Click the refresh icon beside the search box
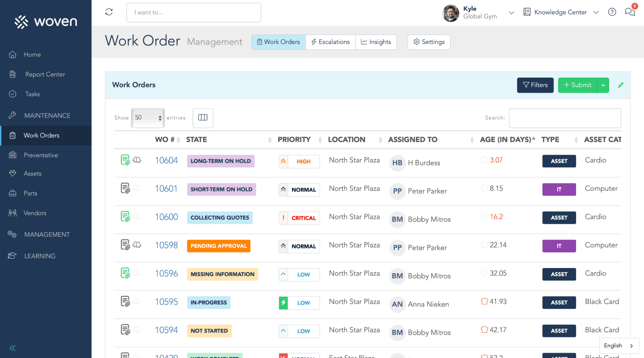644x358 pixels. [109, 12]
